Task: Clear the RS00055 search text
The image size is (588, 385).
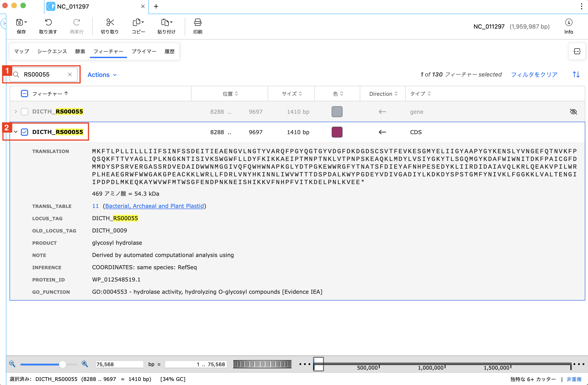Action: pos(70,74)
